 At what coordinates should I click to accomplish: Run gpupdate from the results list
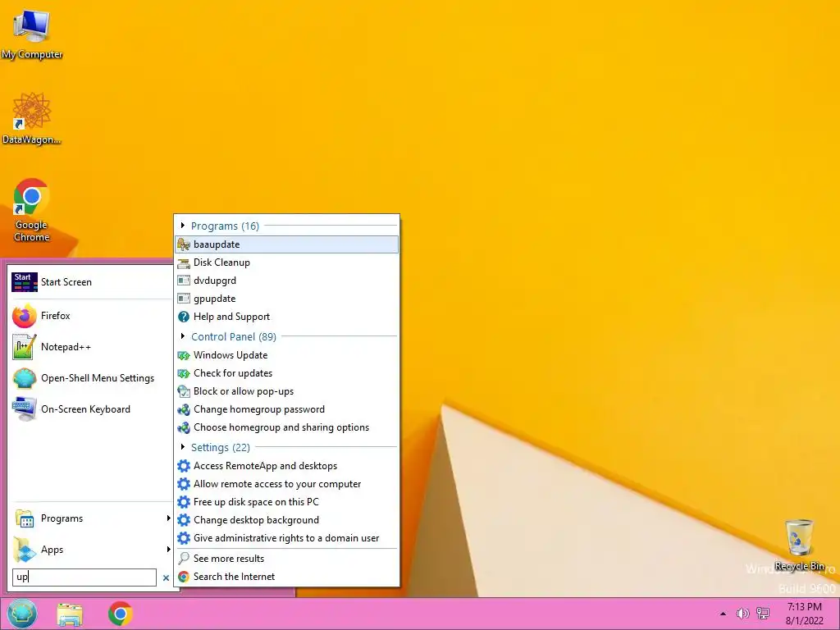[x=286, y=299]
